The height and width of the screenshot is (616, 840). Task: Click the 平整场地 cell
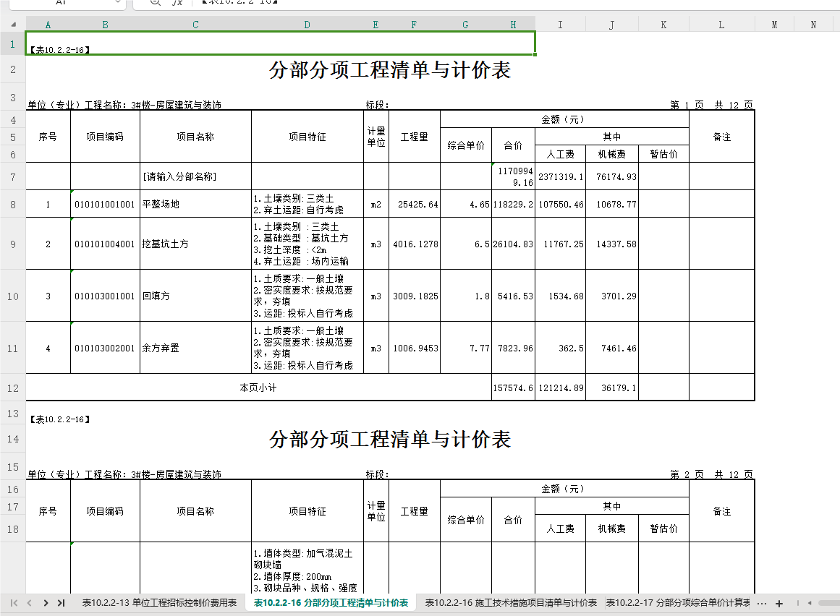click(x=195, y=204)
